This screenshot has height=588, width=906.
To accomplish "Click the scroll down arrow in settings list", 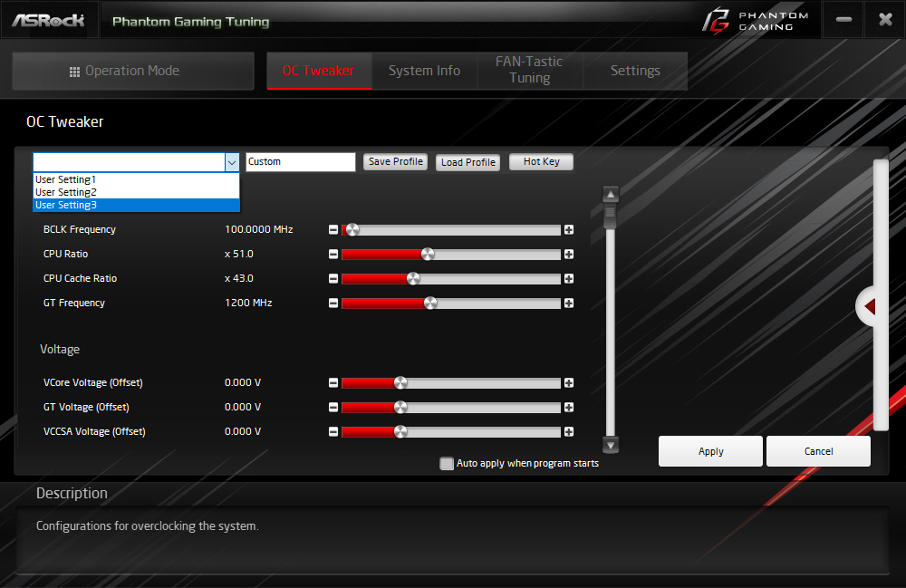I will pos(611,446).
